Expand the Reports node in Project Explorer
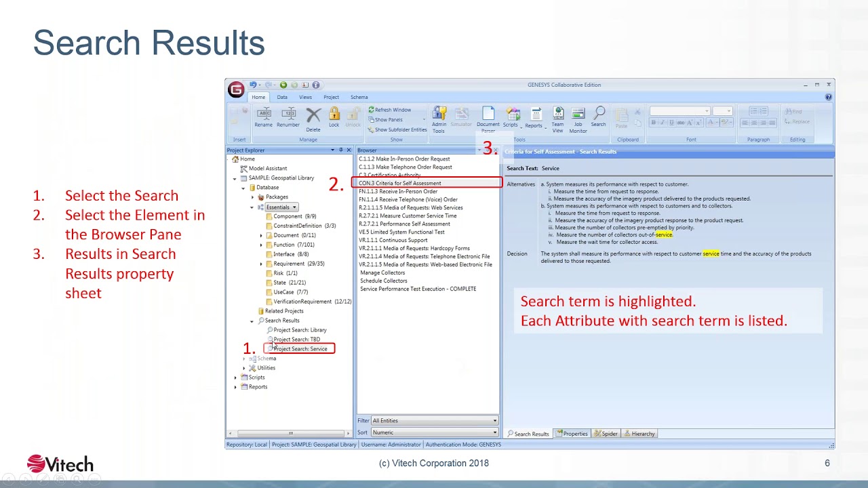The height and width of the screenshot is (488, 868). click(235, 387)
